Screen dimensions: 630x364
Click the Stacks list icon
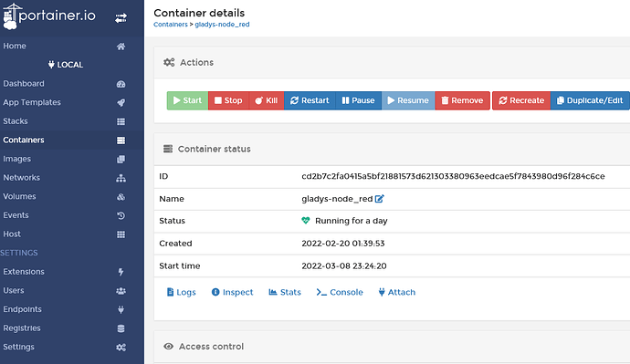pos(121,121)
